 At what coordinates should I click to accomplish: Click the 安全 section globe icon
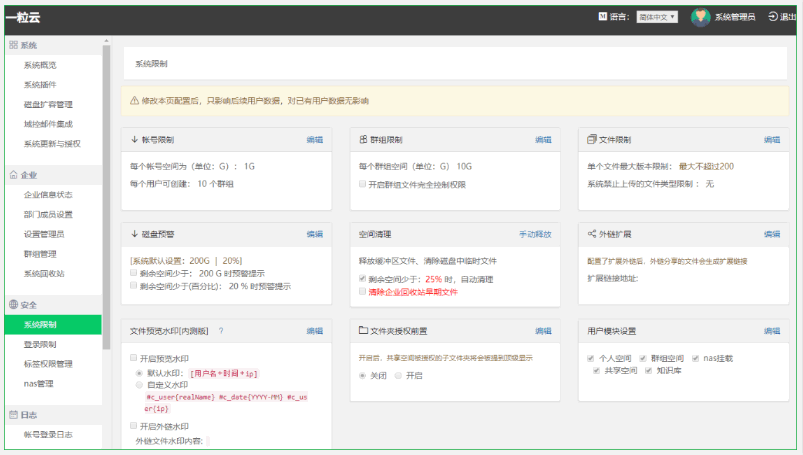(x=13, y=304)
